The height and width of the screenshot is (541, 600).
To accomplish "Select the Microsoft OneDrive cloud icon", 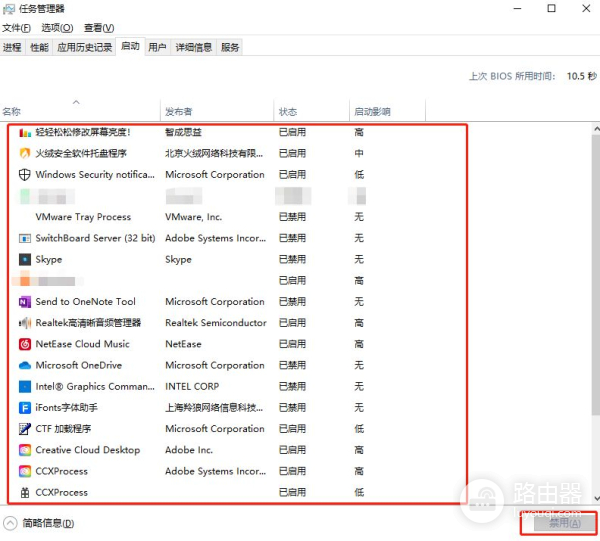I will (25, 365).
